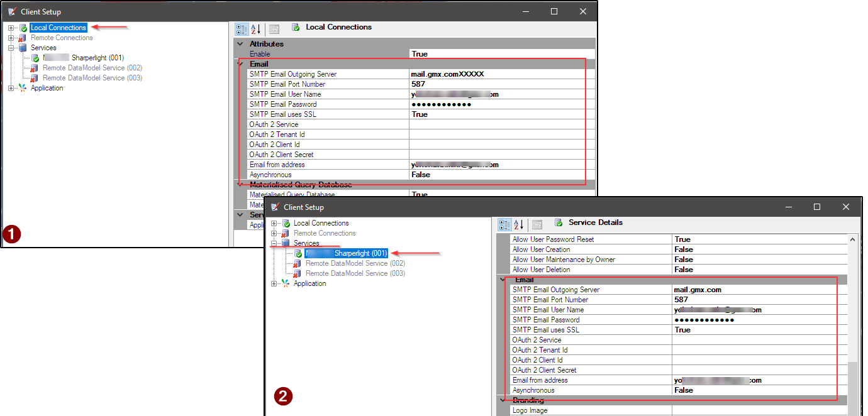The width and height of the screenshot is (868, 416).
Task: Click Services database icon in window 1
Action: point(23,48)
